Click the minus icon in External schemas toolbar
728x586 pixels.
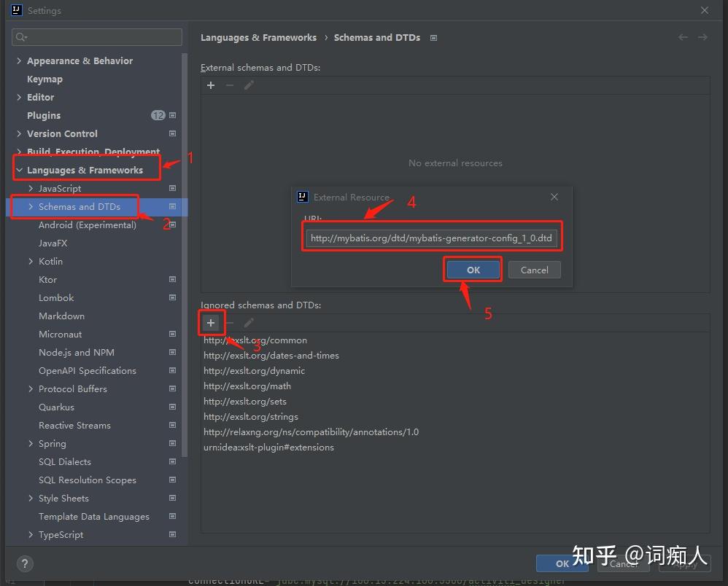point(228,85)
